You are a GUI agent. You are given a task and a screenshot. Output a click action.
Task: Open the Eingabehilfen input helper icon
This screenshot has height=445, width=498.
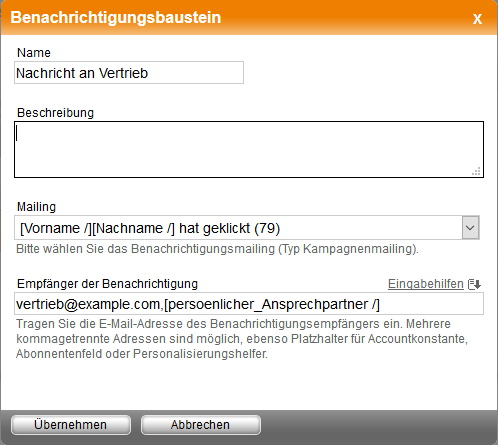(x=474, y=284)
